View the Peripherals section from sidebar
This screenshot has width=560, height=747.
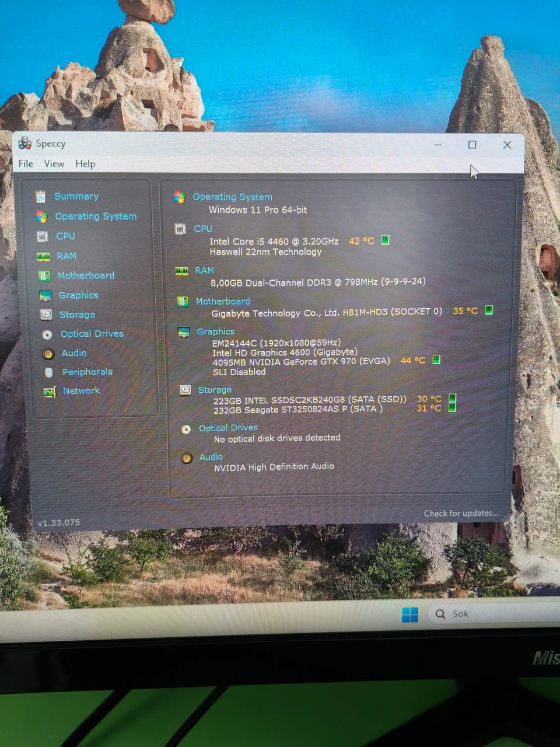pos(87,371)
